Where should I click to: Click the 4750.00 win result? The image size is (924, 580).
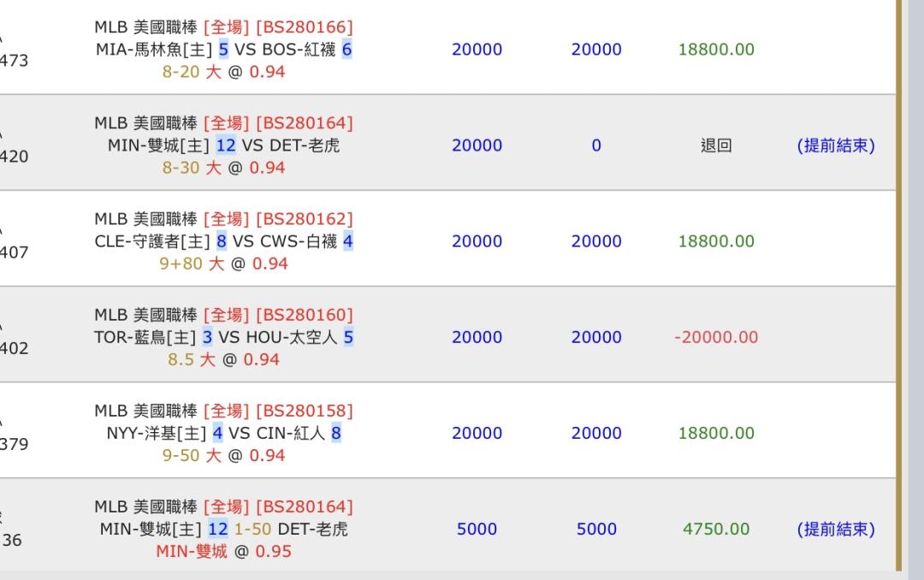[x=716, y=530]
